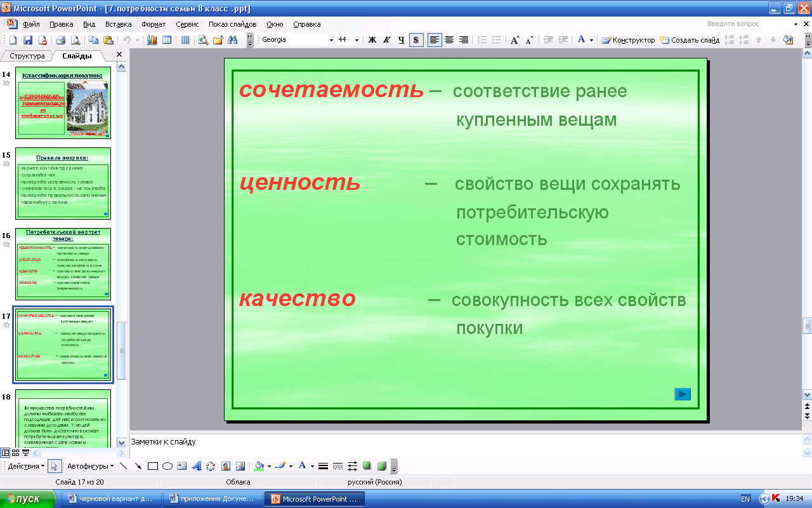
Task: Select the Arrow drawing tool
Action: [138, 466]
